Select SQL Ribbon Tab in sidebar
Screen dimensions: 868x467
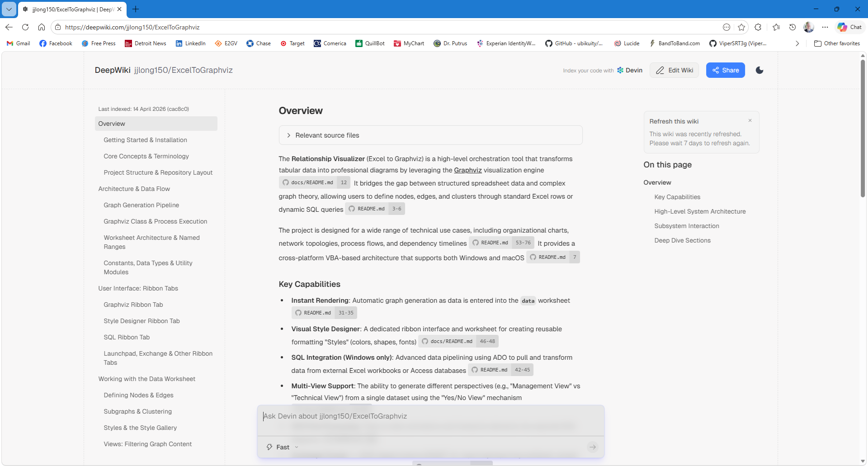pyautogui.click(x=127, y=337)
